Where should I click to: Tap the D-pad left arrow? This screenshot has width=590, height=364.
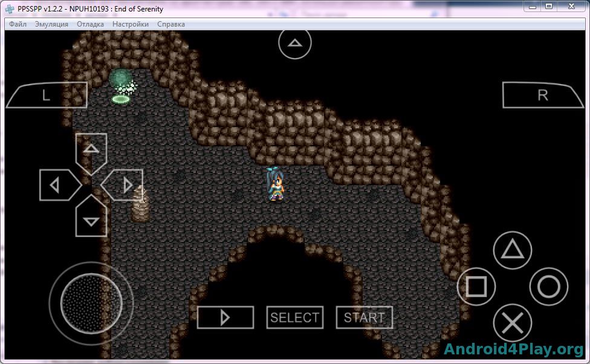click(x=59, y=185)
